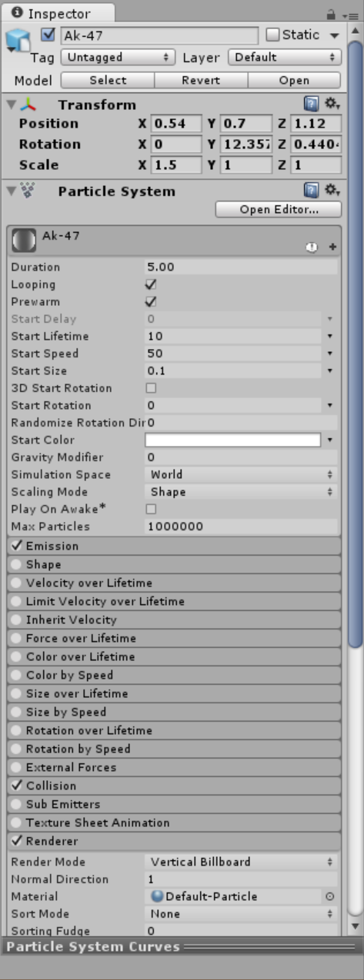Open Render Mode dropdown Vertical Billboard
The image size is (364, 980).
coord(241,862)
